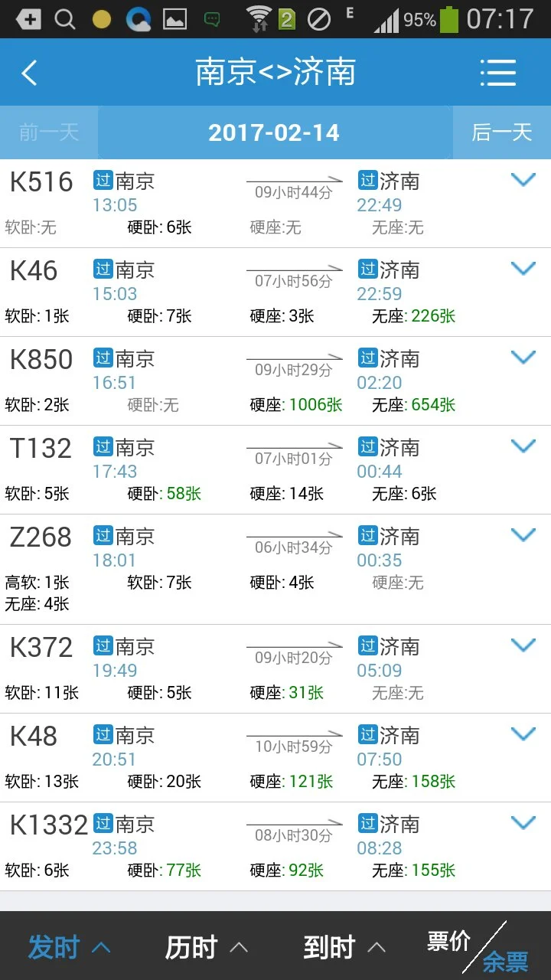Viewport: 551px width, 980px height.
Task: Open the list view icon top right
Action: pos(498,72)
